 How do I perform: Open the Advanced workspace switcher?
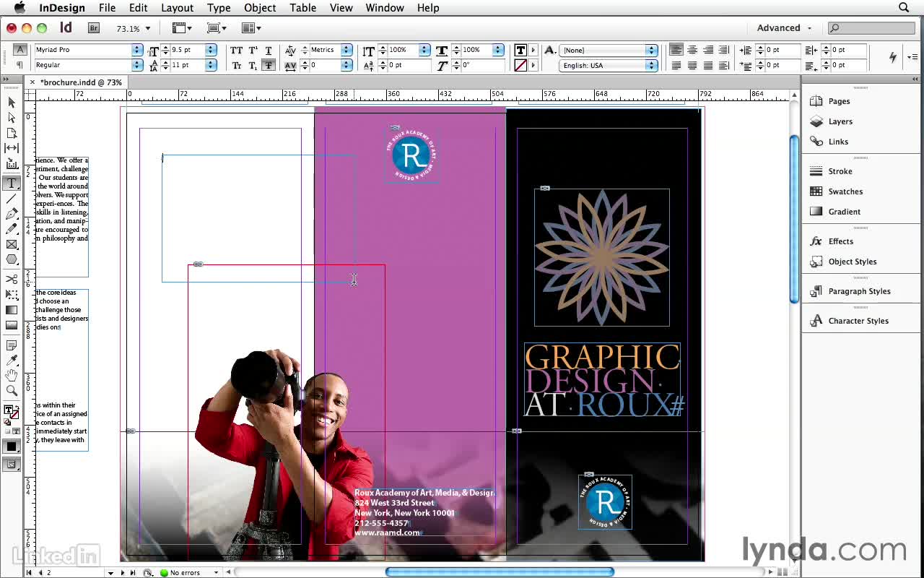(x=784, y=28)
